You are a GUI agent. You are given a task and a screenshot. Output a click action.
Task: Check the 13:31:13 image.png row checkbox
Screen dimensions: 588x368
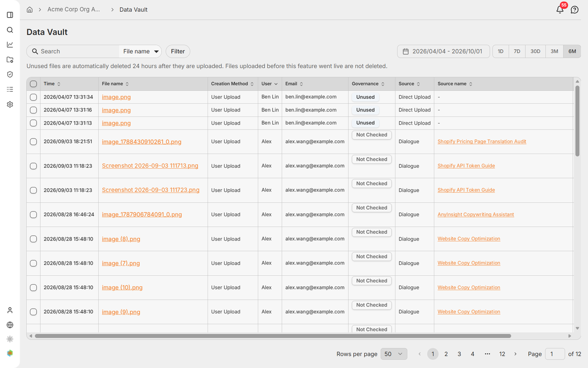pos(33,123)
